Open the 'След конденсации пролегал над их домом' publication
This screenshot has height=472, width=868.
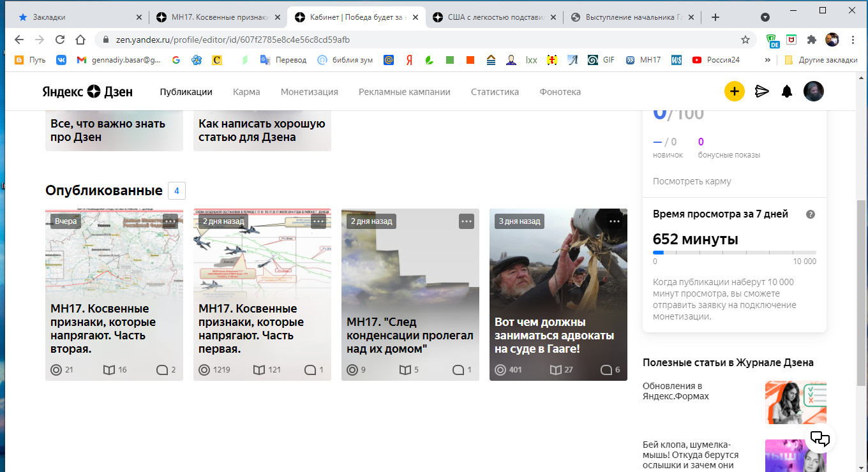(x=410, y=295)
